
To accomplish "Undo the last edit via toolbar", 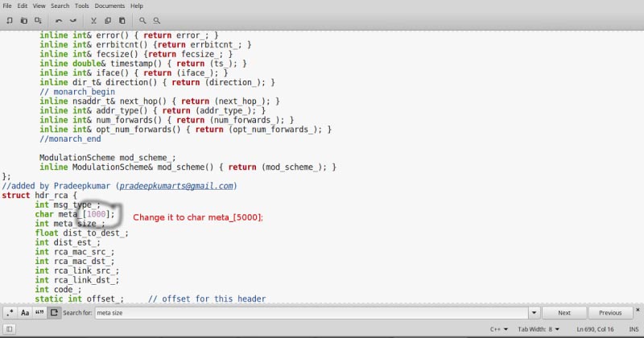I will pyautogui.click(x=59, y=20).
